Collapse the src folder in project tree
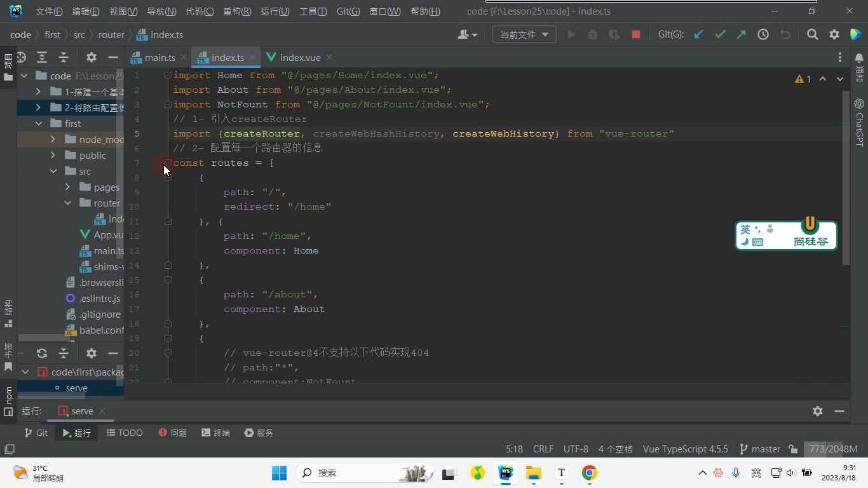The width and height of the screenshot is (868, 488). (53, 172)
